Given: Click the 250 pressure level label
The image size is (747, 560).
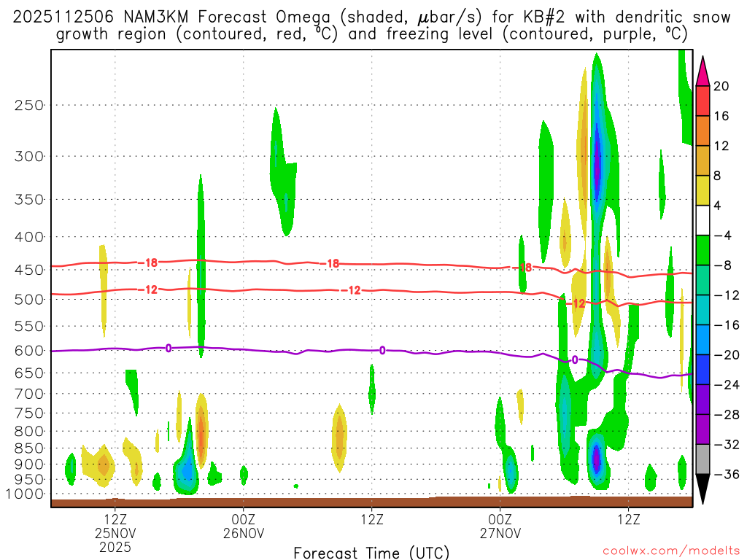Looking at the screenshot, I should coord(29,105).
